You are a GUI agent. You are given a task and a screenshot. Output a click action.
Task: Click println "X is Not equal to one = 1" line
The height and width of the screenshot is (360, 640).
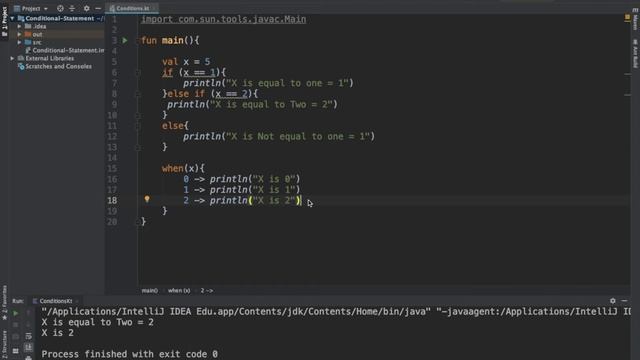pyautogui.click(x=279, y=136)
